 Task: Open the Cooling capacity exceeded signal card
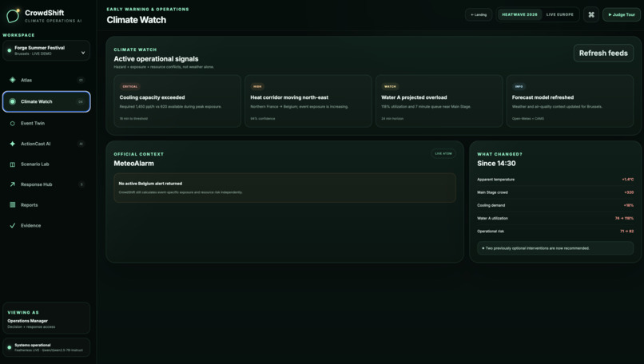tap(177, 101)
